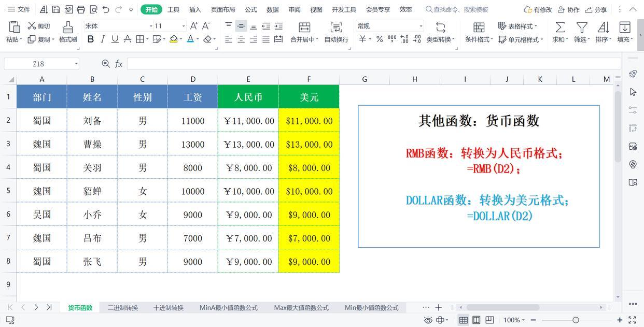Screen dimensions: 644x327
Task: Expand Conditional Formatting (条件格式) dropdown
Action: pos(492,39)
